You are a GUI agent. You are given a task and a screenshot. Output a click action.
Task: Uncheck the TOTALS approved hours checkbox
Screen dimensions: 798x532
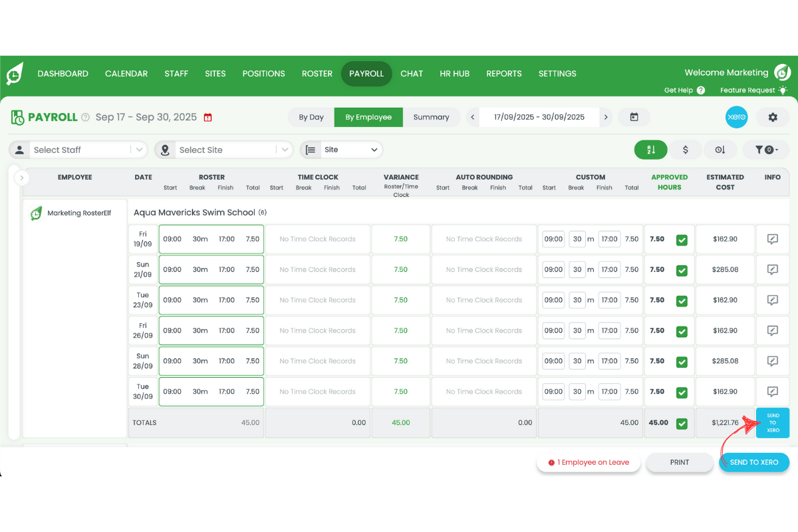coord(680,422)
